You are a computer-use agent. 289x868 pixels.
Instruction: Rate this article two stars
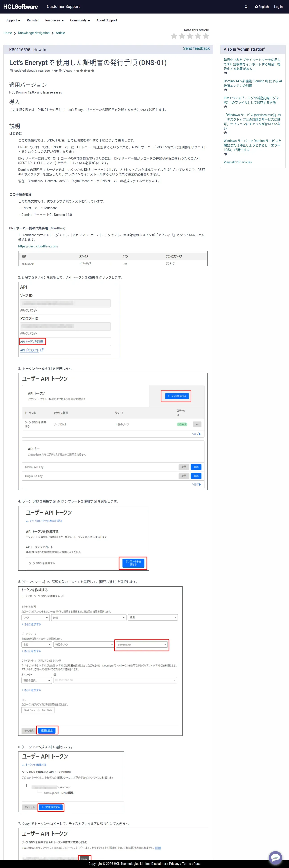click(x=182, y=36)
